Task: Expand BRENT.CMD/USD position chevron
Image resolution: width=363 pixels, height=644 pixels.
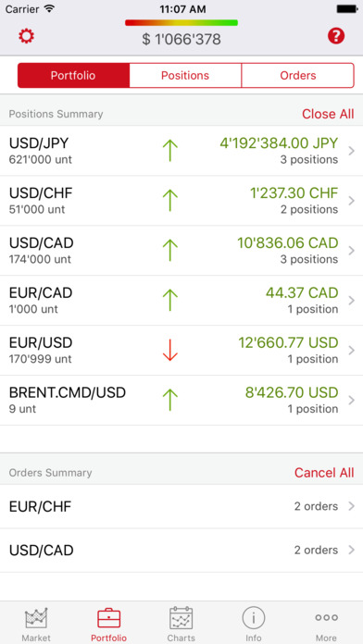Action: tap(352, 400)
